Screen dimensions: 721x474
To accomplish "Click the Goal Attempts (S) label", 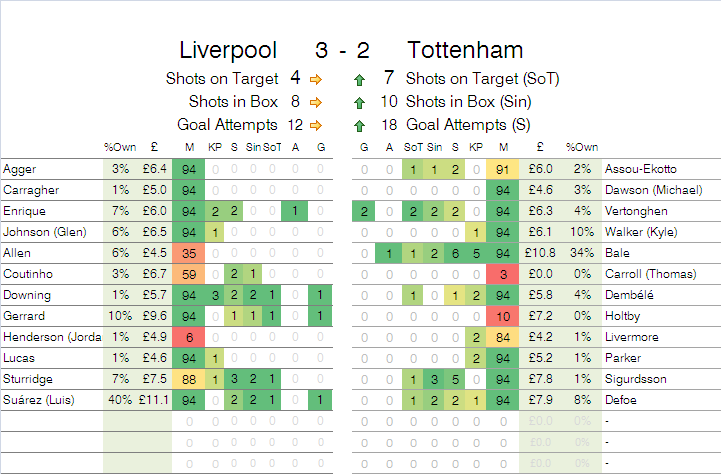I will click(x=467, y=125).
